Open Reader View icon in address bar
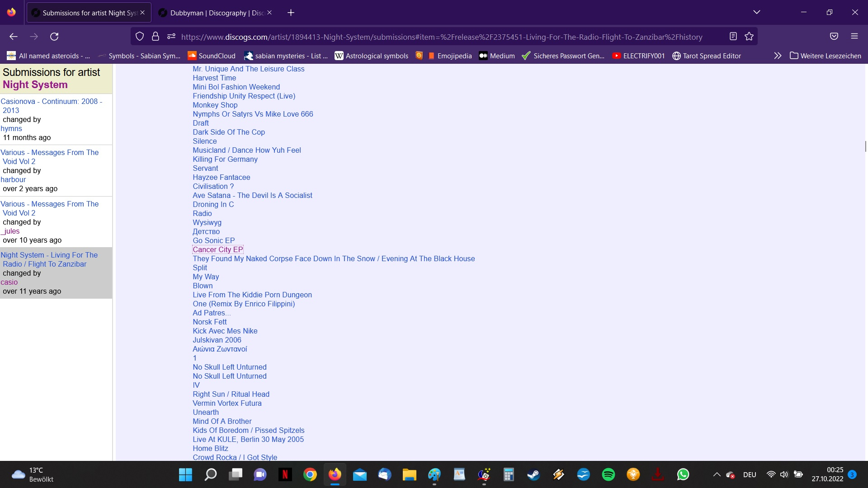The height and width of the screenshot is (488, 868). click(733, 37)
